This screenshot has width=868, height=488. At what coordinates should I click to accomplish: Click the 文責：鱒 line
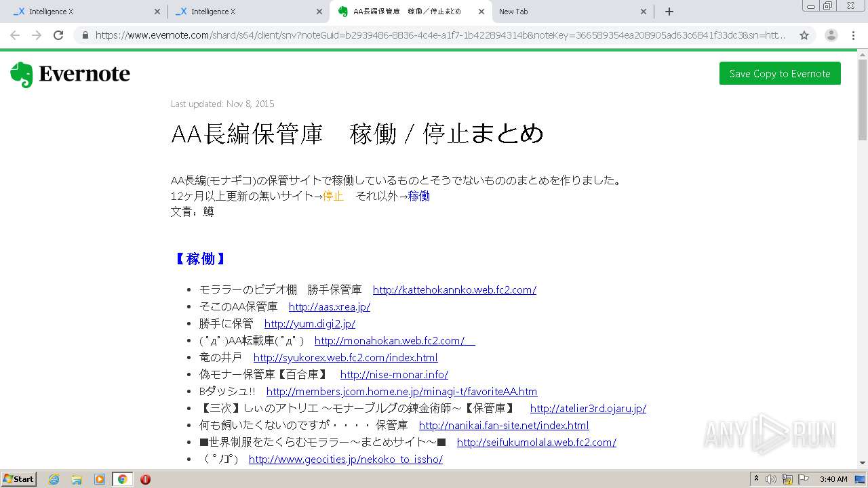click(193, 212)
